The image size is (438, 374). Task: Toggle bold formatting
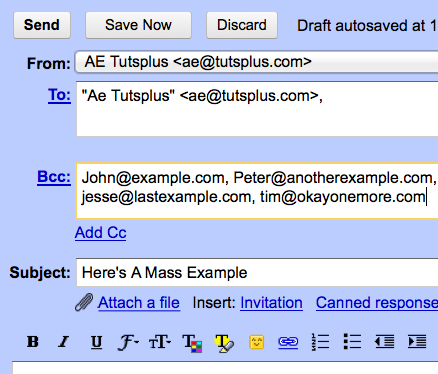[x=33, y=342]
